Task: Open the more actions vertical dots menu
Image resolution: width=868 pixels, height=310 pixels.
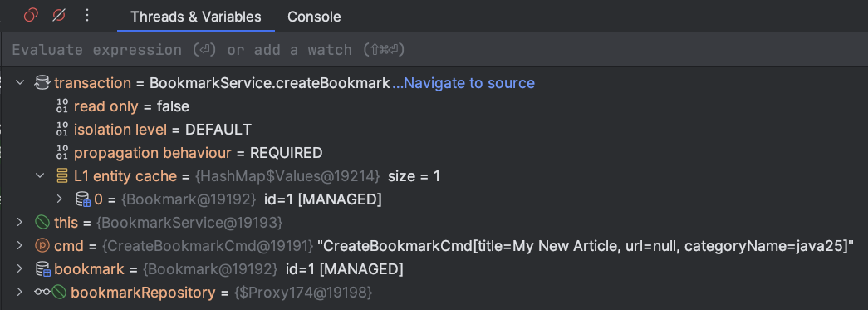Action: tap(86, 16)
